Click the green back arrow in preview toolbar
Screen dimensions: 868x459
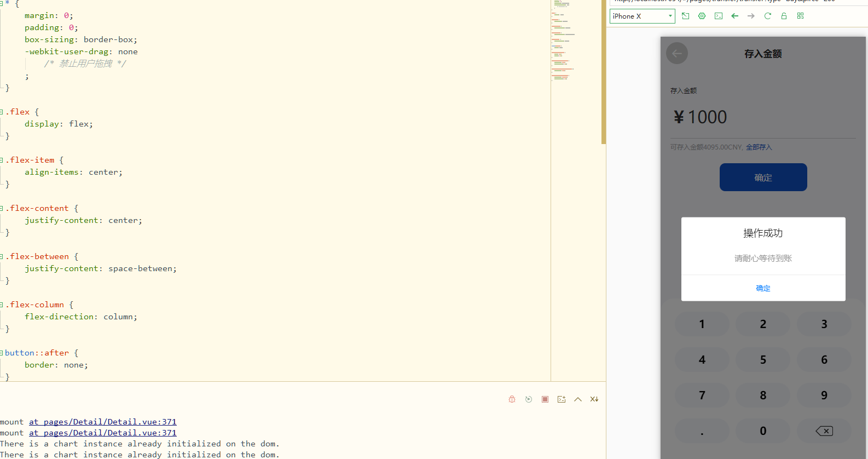[x=735, y=16]
